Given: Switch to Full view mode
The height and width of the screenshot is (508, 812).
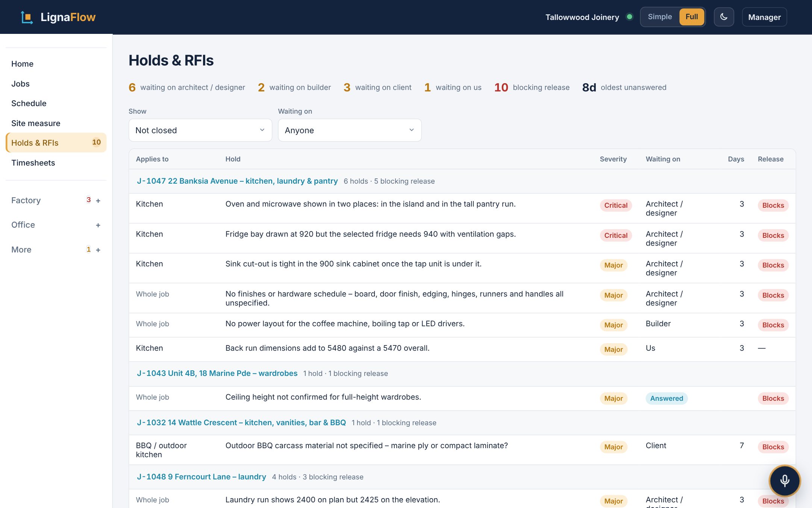Looking at the screenshot, I should [691, 17].
